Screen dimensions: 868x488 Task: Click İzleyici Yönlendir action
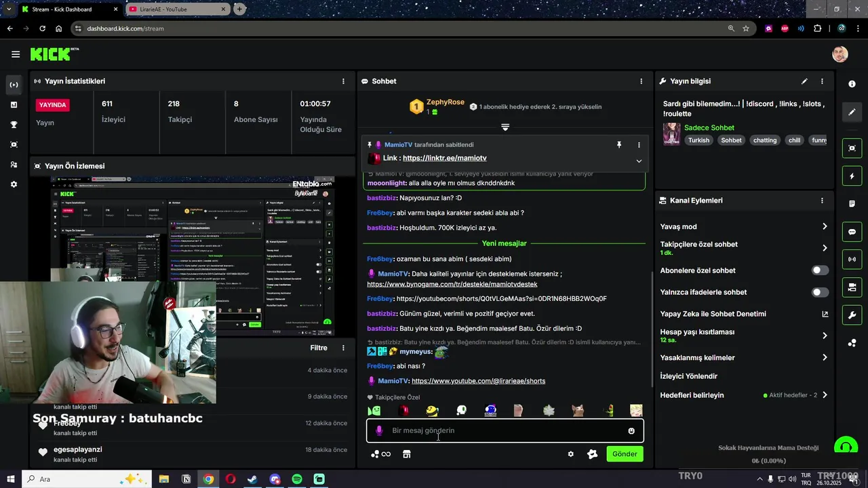pyautogui.click(x=688, y=376)
